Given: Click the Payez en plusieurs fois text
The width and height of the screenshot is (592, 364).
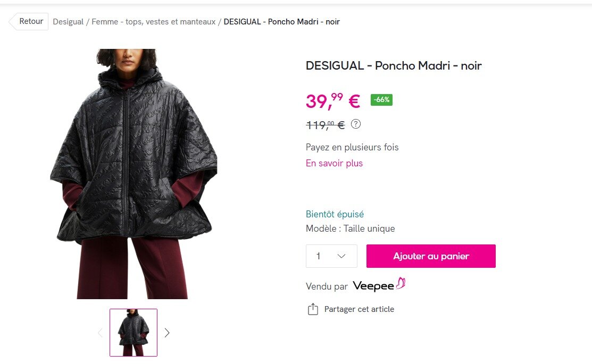Looking at the screenshot, I should point(352,147).
